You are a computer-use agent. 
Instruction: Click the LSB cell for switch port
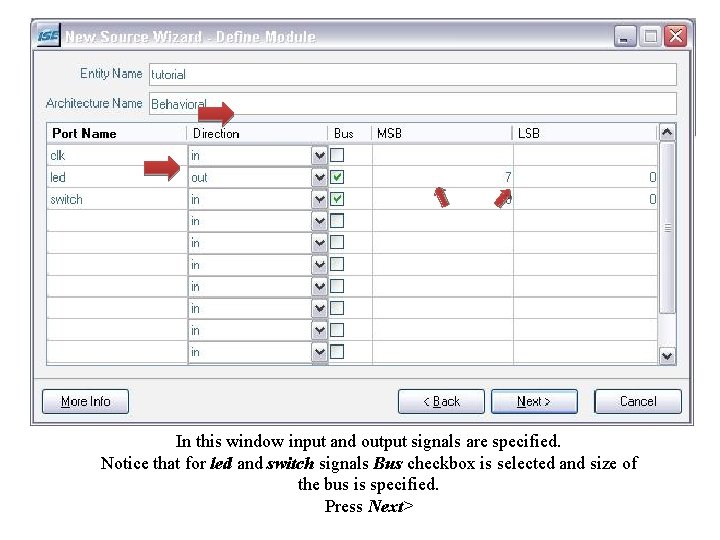tap(585, 199)
